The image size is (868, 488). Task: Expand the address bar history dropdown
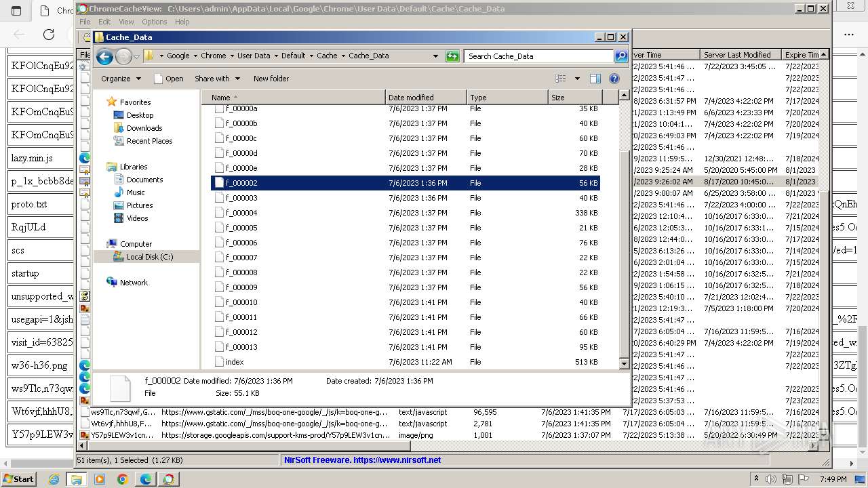point(435,56)
